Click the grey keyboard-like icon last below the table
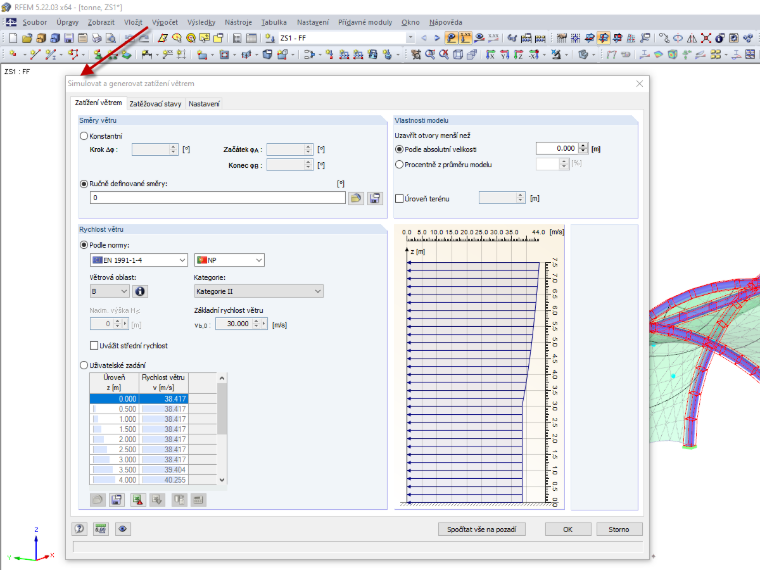 pyautogui.click(x=198, y=500)
